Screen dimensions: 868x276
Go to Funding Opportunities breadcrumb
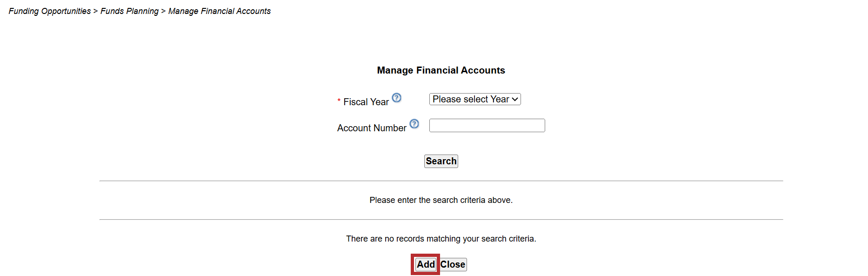(x=50, y=11)
